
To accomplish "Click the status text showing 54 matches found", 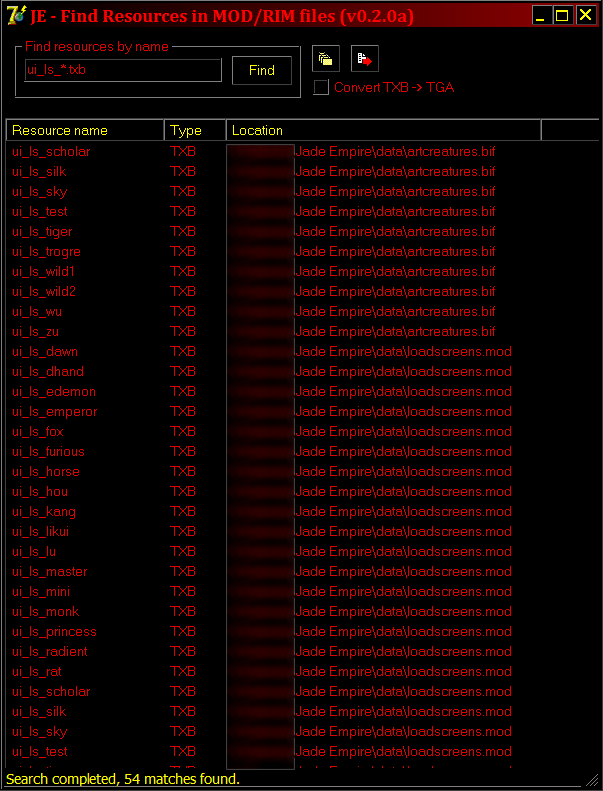I will [x=123, y=779].
